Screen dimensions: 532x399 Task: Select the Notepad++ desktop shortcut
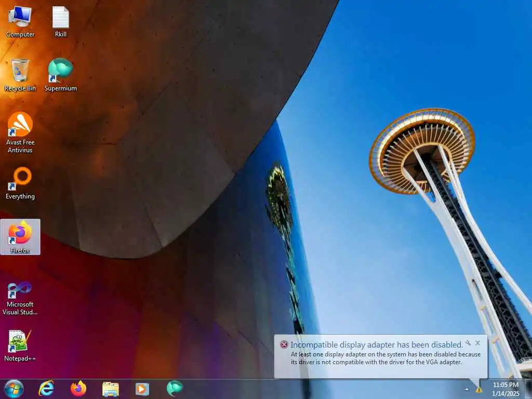coord(20,345)
